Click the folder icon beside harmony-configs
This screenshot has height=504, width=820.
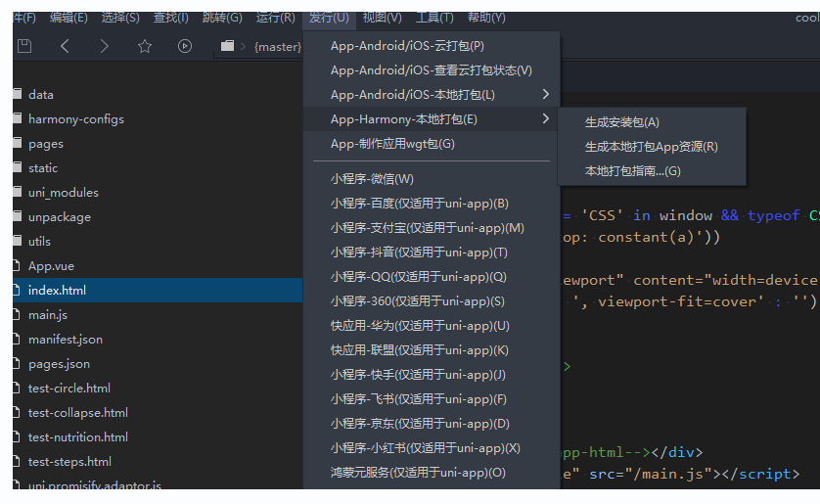pos(17,119)
